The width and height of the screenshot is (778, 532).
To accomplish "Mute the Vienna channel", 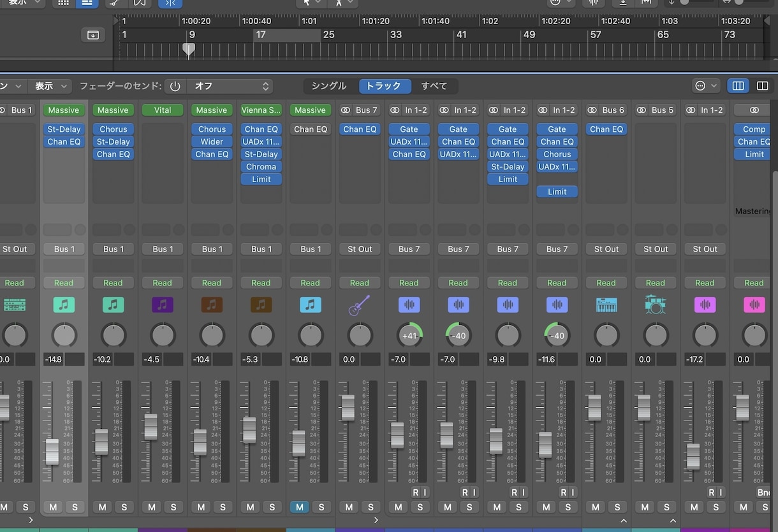I will [x=250, y=507].
